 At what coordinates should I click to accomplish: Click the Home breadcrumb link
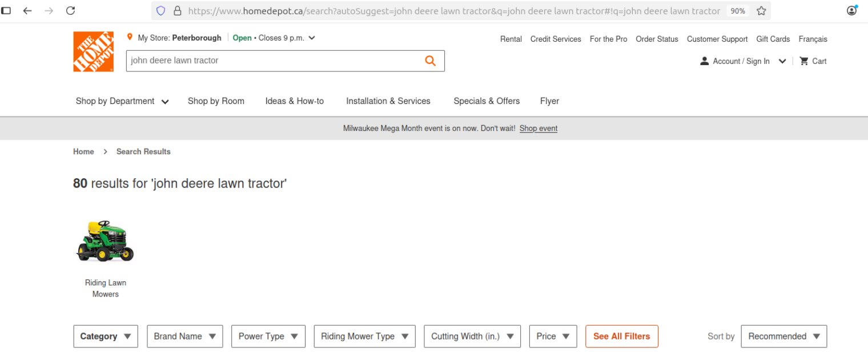[x=83, y=151]
